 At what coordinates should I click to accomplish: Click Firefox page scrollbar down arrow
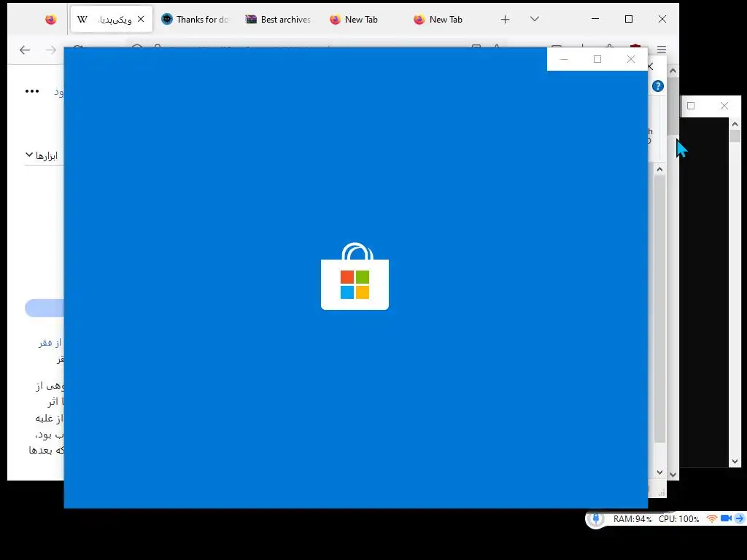pyautogui.click(x=673, y=474)
